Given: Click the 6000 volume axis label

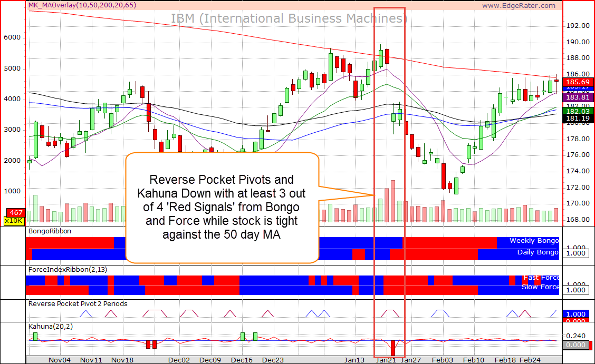Looking at the screenshot, I should pyautogui.click(x=12, y=37).
